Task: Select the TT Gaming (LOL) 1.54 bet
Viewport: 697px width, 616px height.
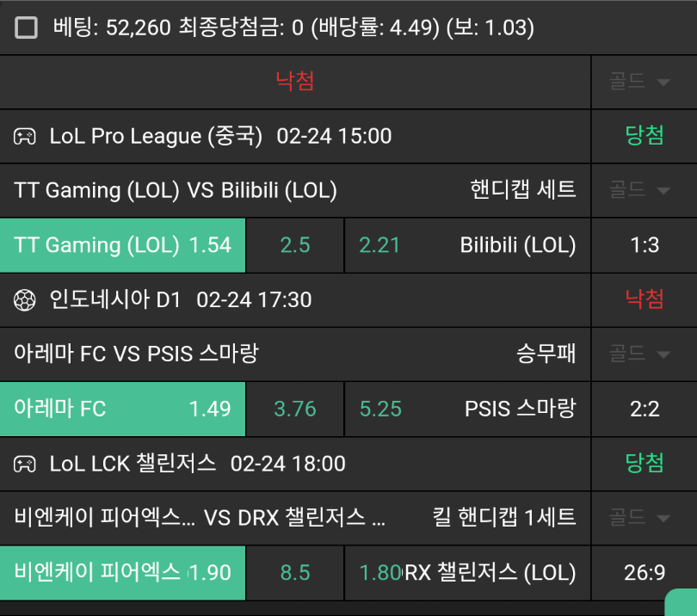Action: [123, 245]
